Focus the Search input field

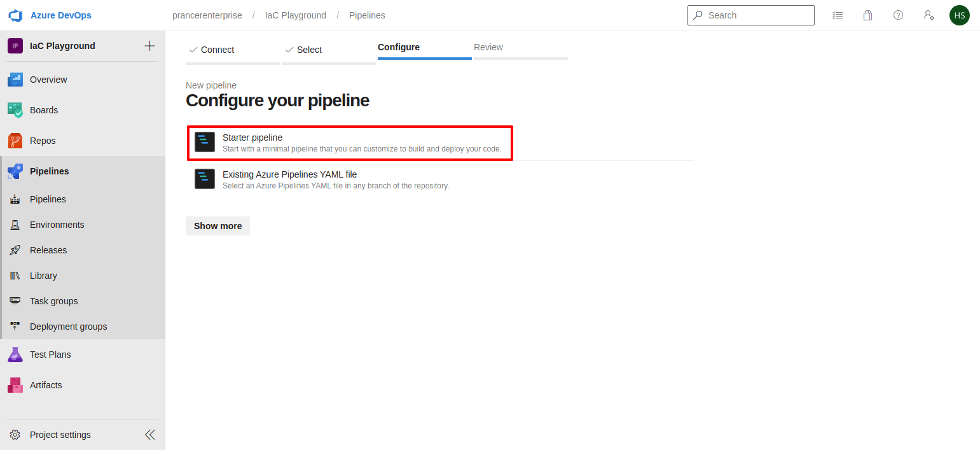point(751,15)
